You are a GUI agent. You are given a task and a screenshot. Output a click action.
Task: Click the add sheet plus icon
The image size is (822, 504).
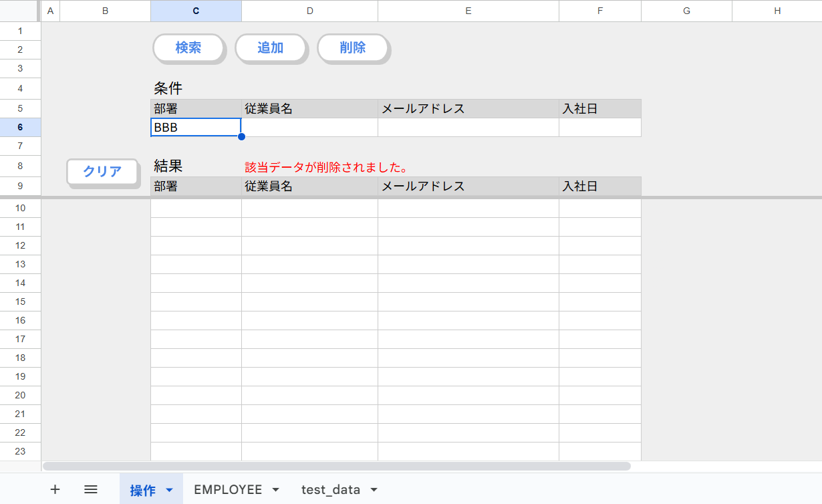[55, 489]
